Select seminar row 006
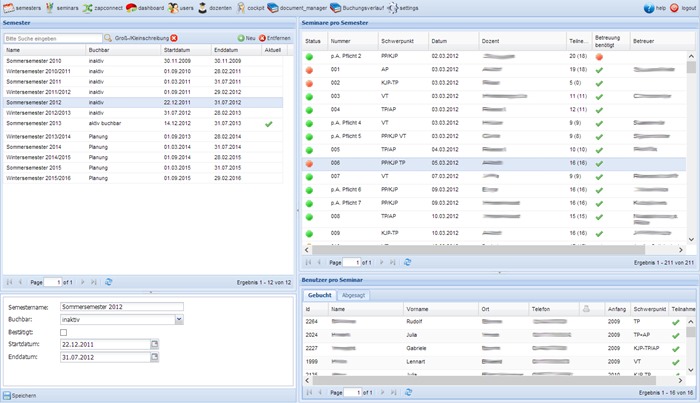The width and height of the screenshot is (700, 403). [494, 163]
